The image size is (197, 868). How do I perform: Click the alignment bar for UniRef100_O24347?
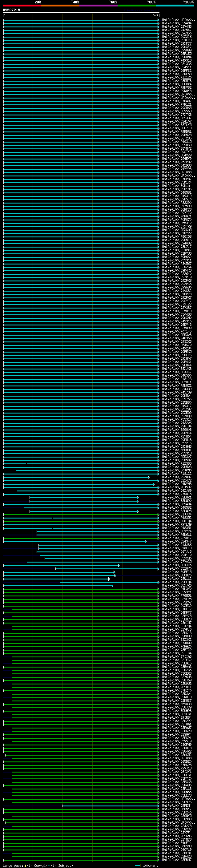pos(75,542)
